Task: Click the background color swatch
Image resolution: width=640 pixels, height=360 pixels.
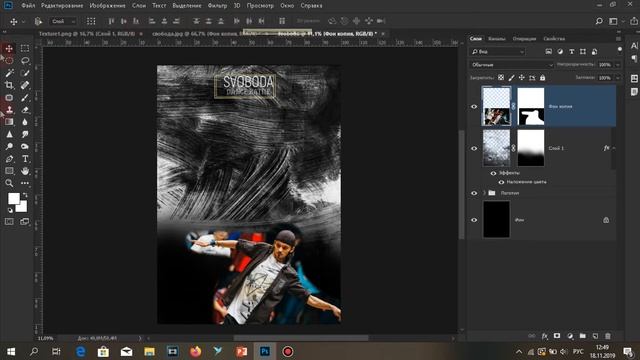Action: (x=22, y=207)
